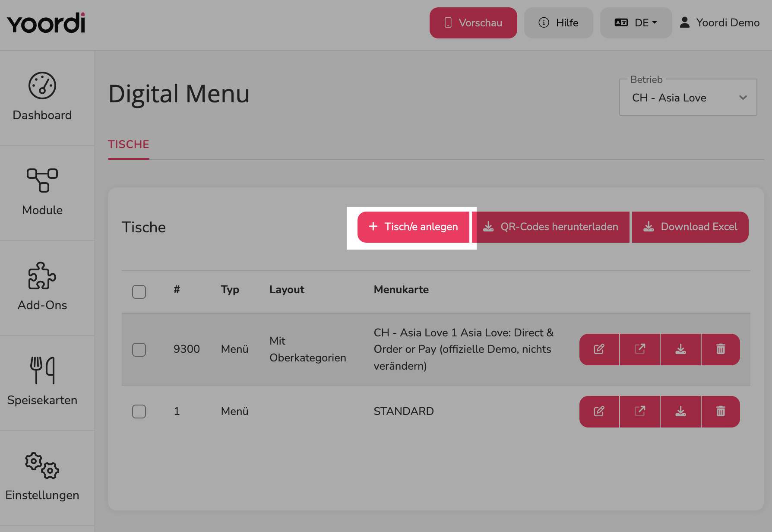Open Einstellungen gears icon
The height and width of the screenshot is (532, 772).
(x=42, y=465)
